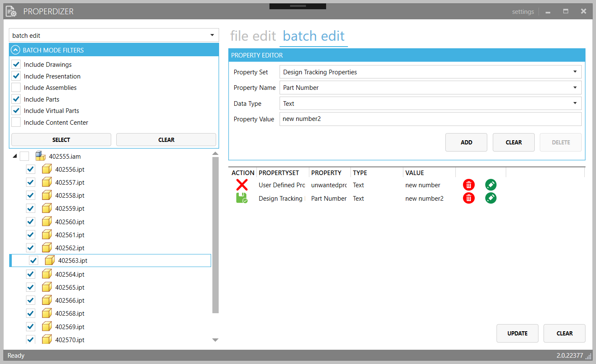Click the 402556.ipt part icon
Screen dimensions: 596x364
pos(47,169)
